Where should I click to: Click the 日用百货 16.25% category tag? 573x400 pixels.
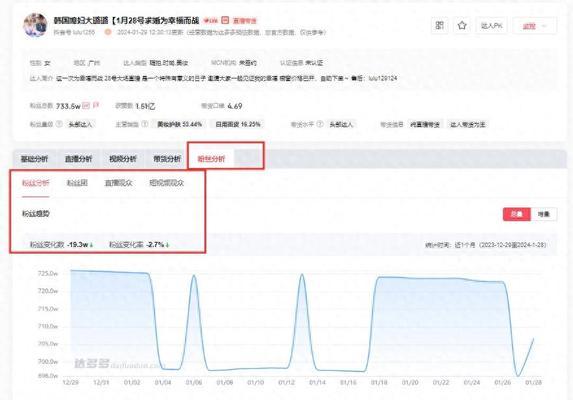pyautogui.click(x=238, y=125)
